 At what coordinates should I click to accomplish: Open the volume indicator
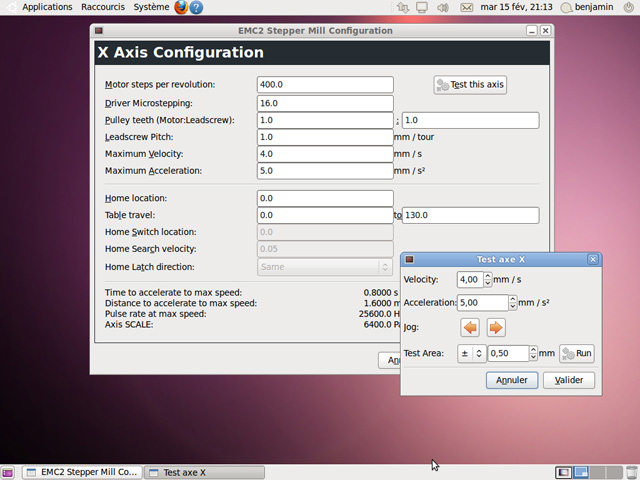tap(443, 7)
